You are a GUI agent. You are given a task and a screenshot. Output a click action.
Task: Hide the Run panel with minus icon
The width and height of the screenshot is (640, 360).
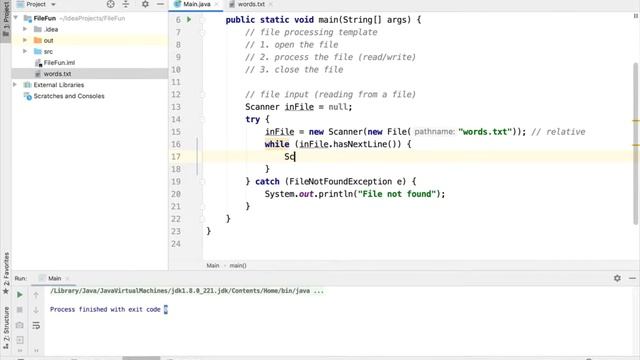tap(632, 278)
